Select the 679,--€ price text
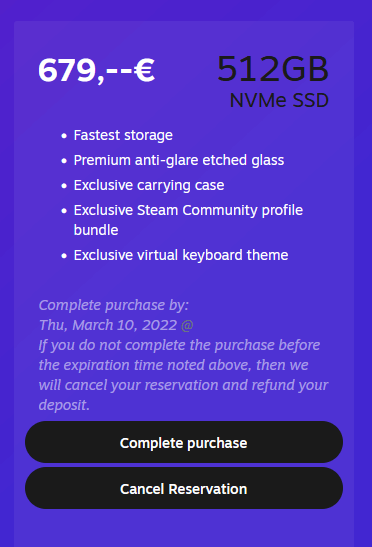 coord(96,70)
